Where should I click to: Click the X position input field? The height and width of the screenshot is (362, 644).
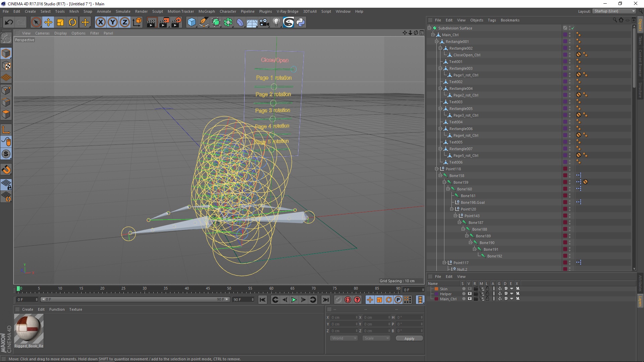pyautogui.click(x=344, y=317)
